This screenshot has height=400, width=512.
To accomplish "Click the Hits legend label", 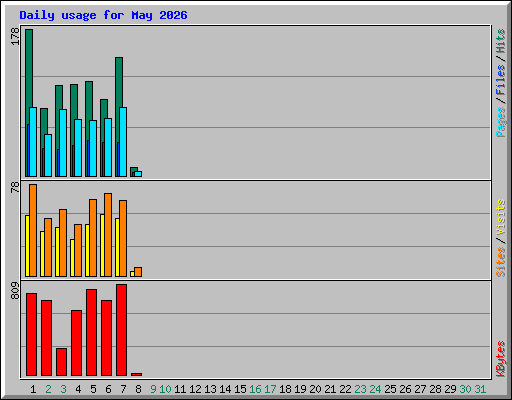I will click(500, 41).
